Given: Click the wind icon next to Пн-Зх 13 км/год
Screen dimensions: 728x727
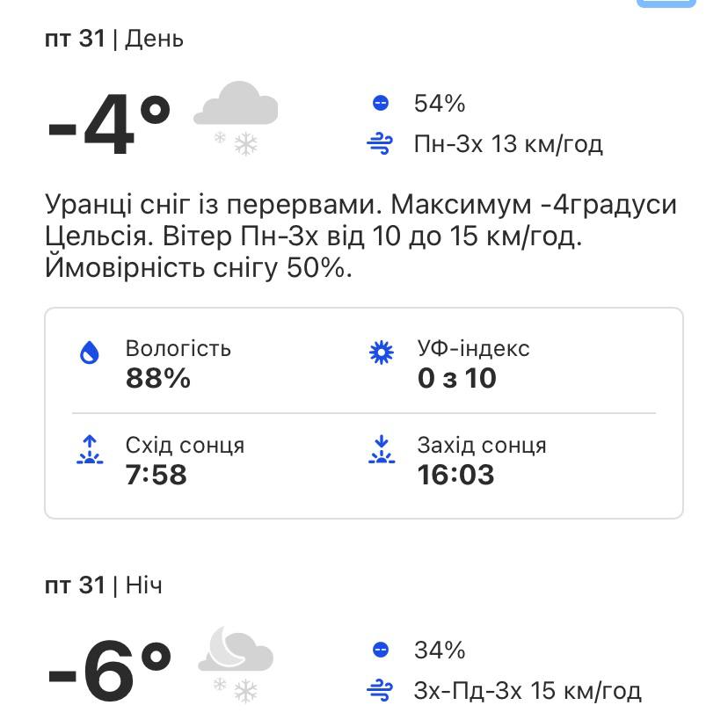Looking at the screenshot, I should [x=380, y=143].
